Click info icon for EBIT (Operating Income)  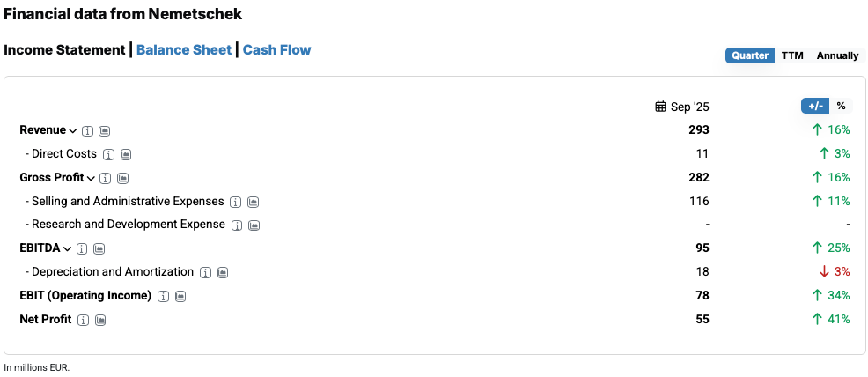(163, 296)
